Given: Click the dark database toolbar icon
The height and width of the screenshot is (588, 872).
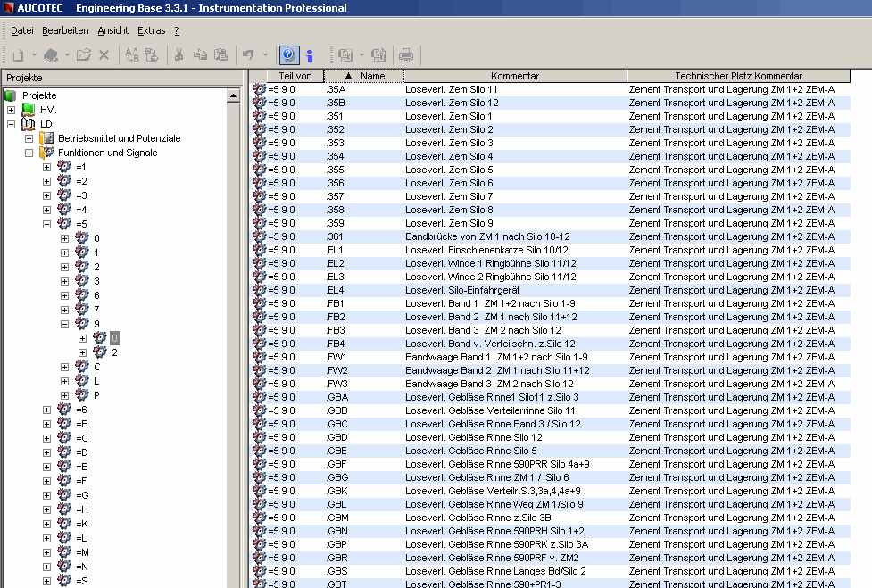Looking at the screenshot, I should click(x=51, y=55).
